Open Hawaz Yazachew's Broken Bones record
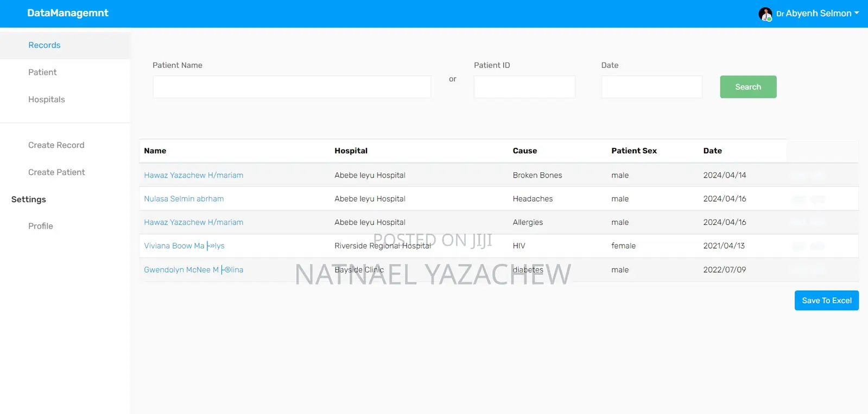The width and height of the screenshot is (868, 414). pos(194,175)
